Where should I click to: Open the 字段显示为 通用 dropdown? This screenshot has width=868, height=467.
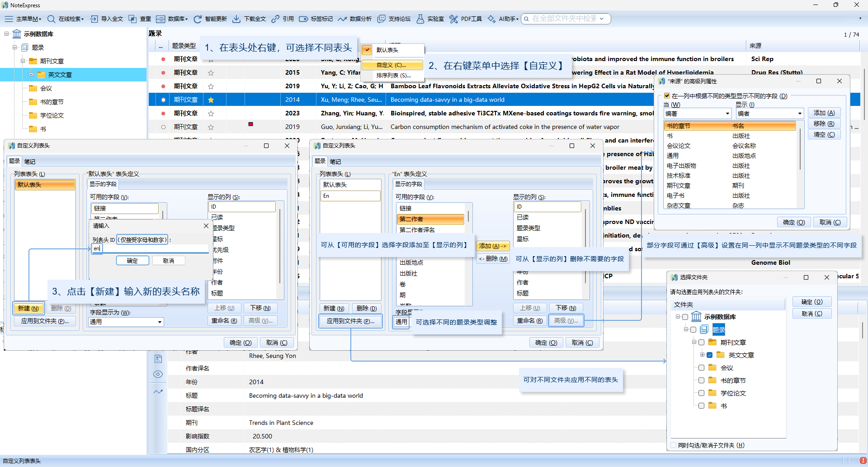(x=127, y=322)
